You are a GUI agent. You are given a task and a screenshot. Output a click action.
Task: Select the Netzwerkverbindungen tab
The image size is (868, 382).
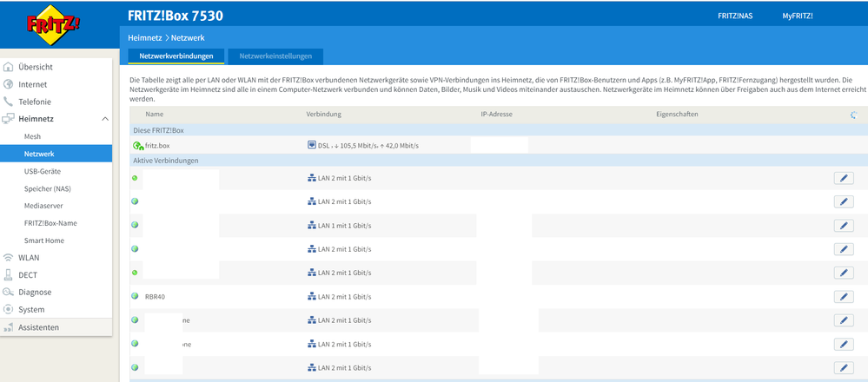coord(176,56)
